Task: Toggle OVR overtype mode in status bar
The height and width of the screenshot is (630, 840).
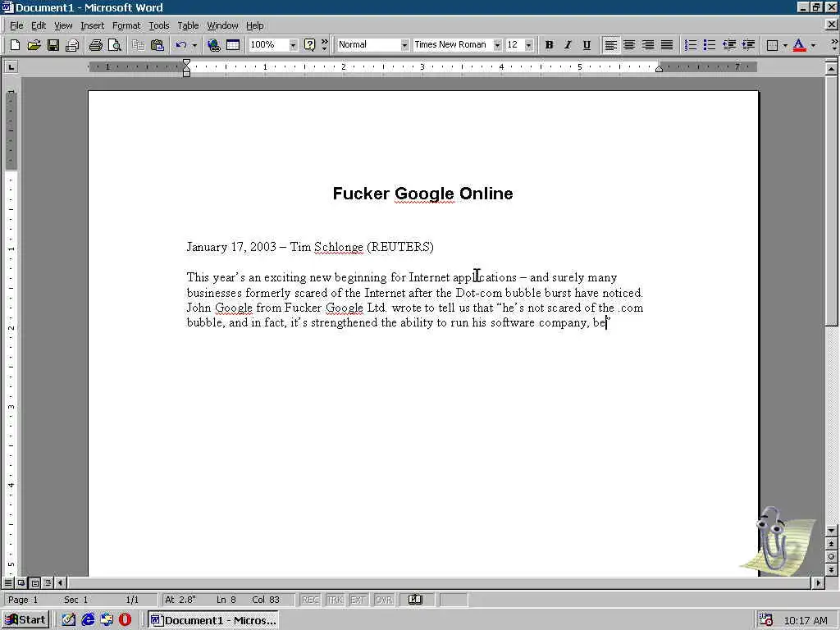Action: coord(384,600)
